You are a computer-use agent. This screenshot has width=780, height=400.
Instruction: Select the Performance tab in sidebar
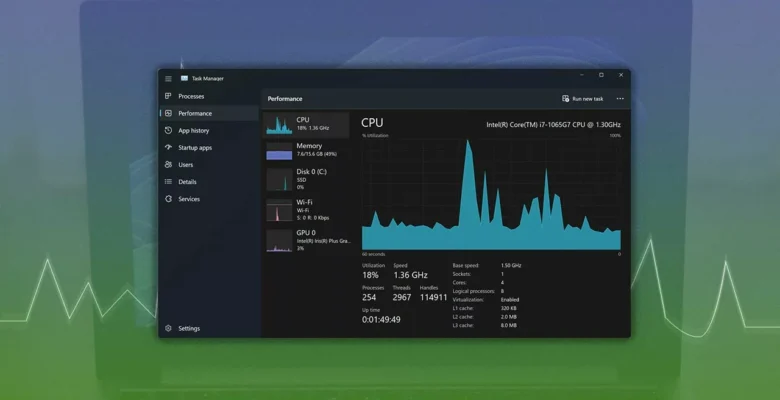[194, 113]
